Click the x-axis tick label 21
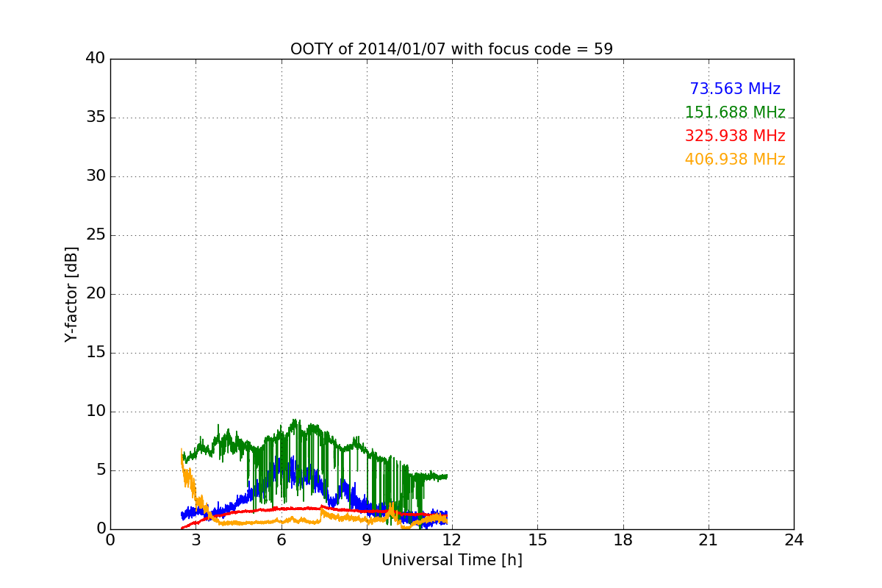The image size is (882, 588). pyautogui.click(x=709, y=540)
